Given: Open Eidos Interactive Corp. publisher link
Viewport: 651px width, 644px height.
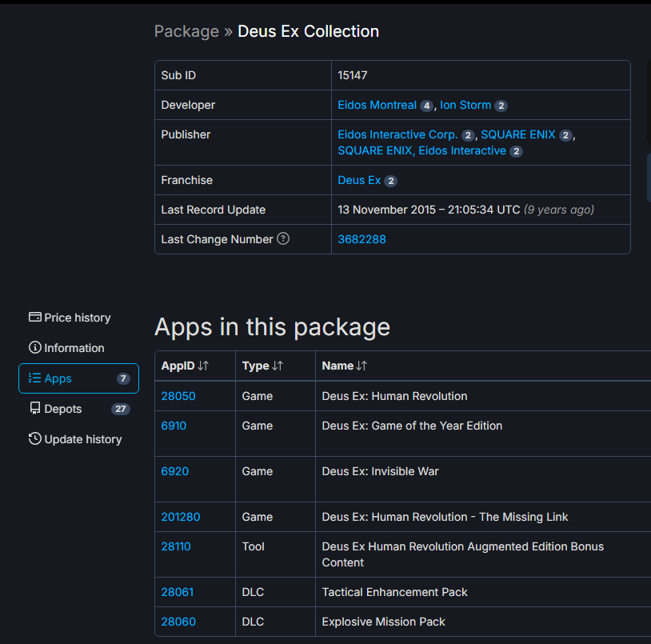Looking at the screenshot, I should coord(397,134).
